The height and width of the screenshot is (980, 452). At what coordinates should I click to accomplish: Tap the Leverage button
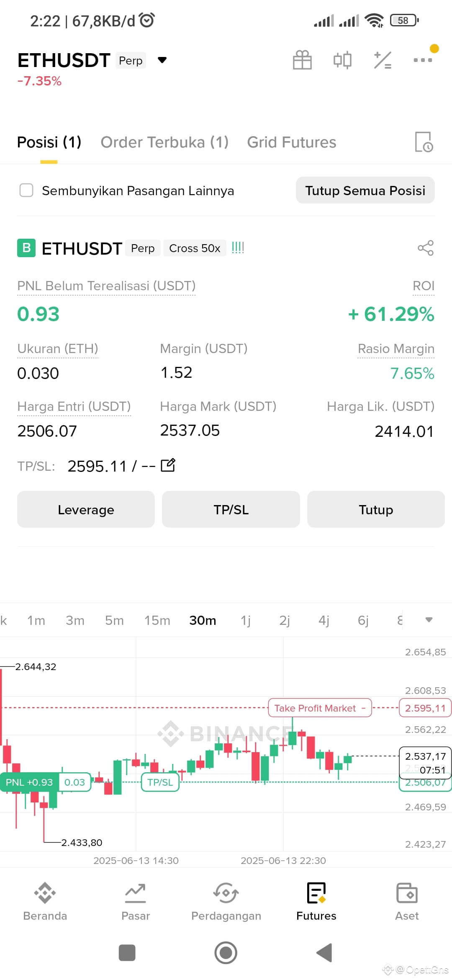pos(86,509)
